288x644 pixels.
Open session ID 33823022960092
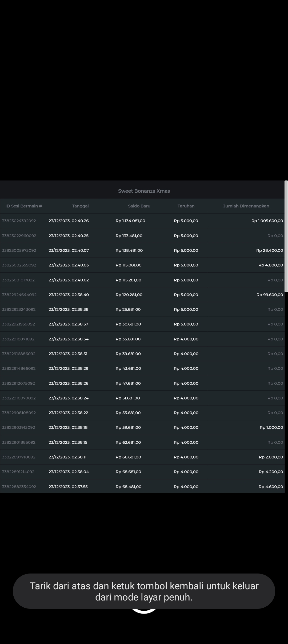tap(19, 236)
